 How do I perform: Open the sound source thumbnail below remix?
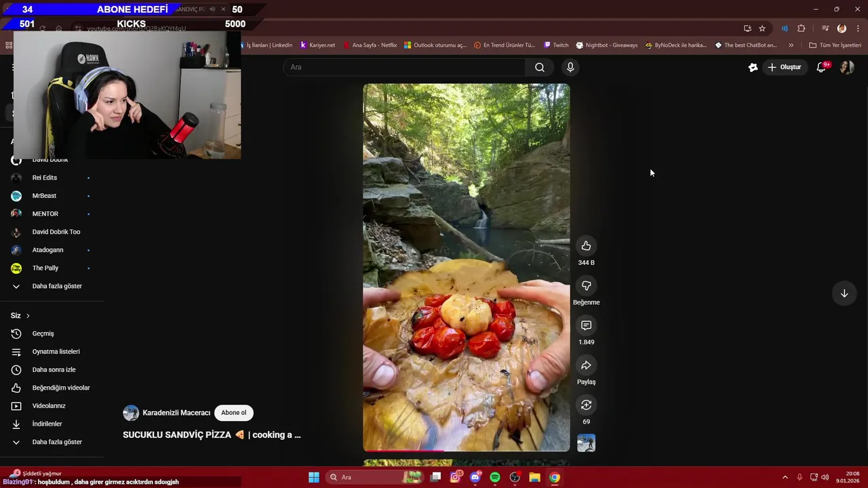[x=586, y=443]
